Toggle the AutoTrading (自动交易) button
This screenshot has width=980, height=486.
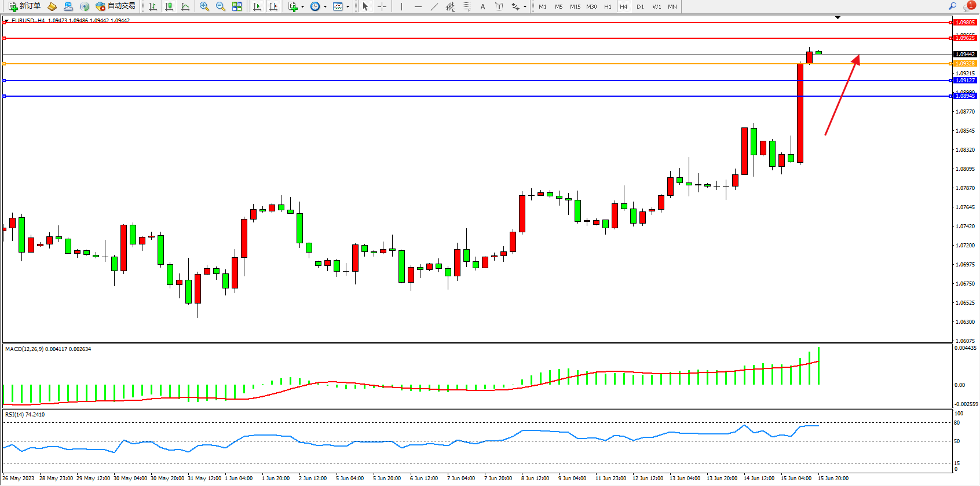tap(116, 6)
